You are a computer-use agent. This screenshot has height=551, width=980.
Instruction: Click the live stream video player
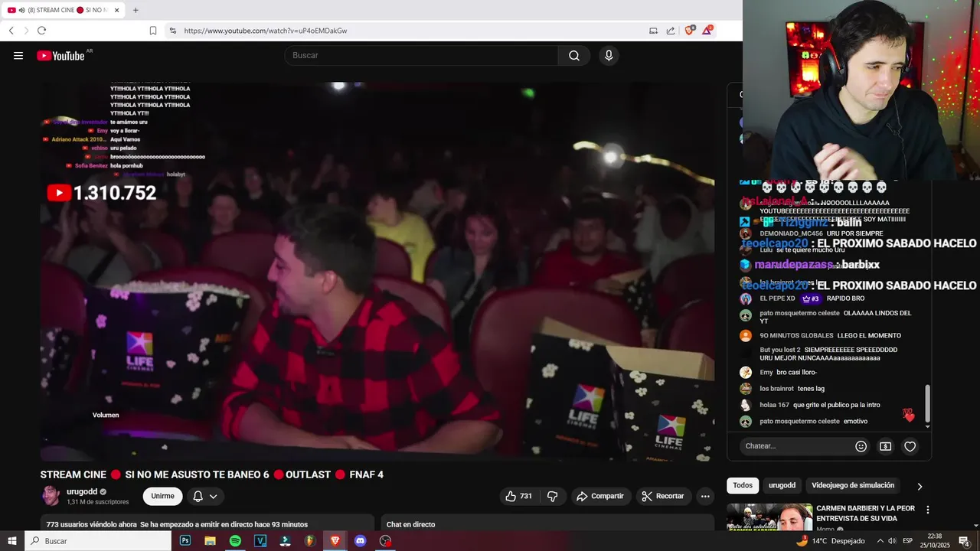click(x=377, y=272)
